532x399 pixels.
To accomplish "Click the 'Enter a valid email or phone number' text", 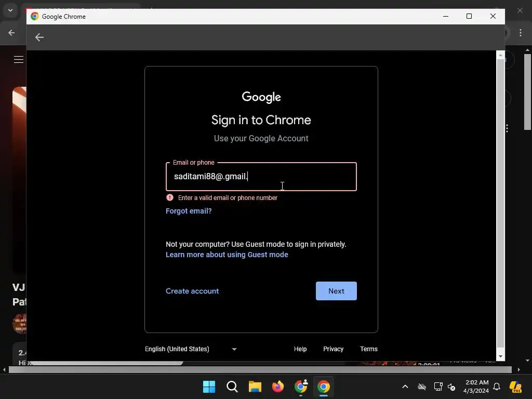I will pos(228,197).
